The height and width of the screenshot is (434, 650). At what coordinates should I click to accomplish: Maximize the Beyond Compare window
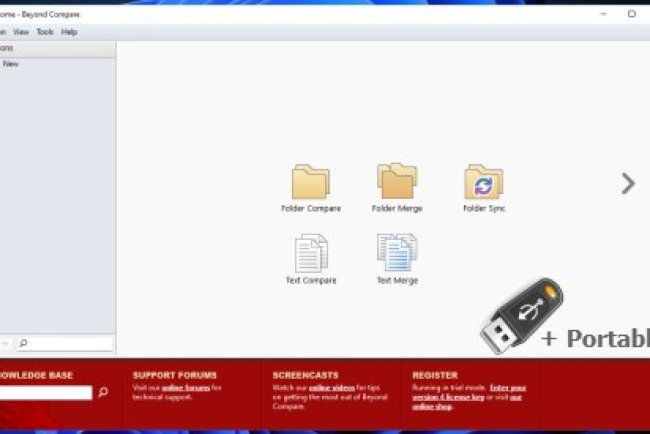(631, 14)
